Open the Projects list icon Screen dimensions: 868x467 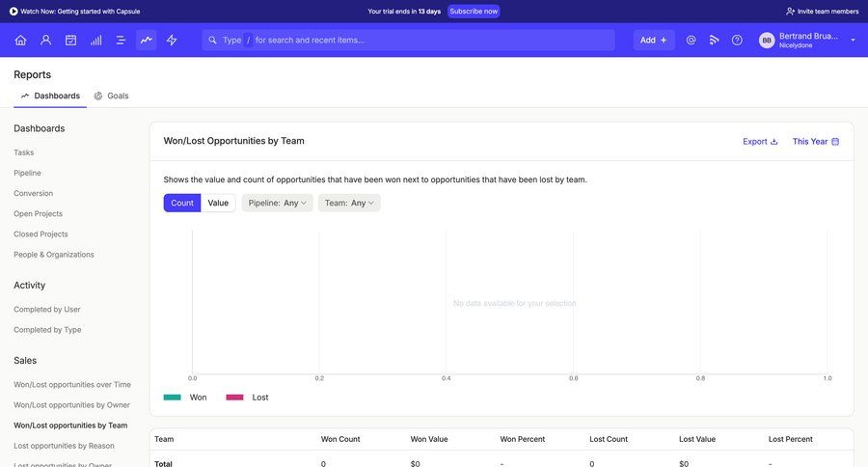coord(121,41)
